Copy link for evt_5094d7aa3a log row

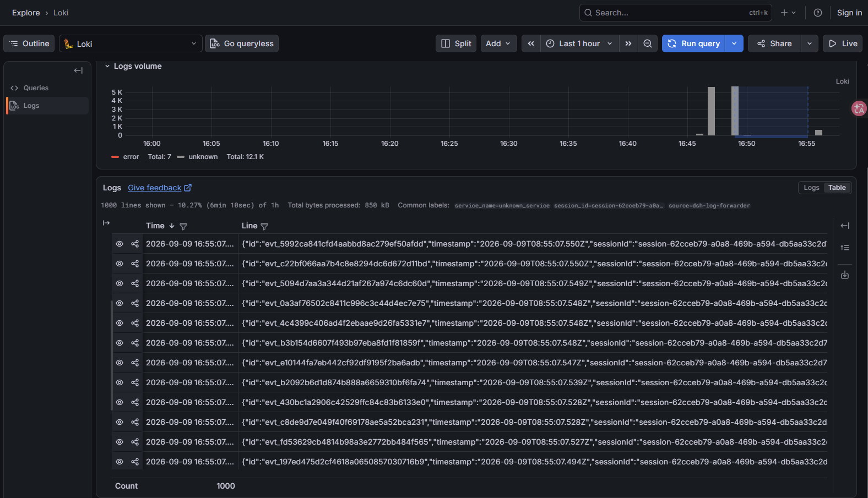(135, 283)
